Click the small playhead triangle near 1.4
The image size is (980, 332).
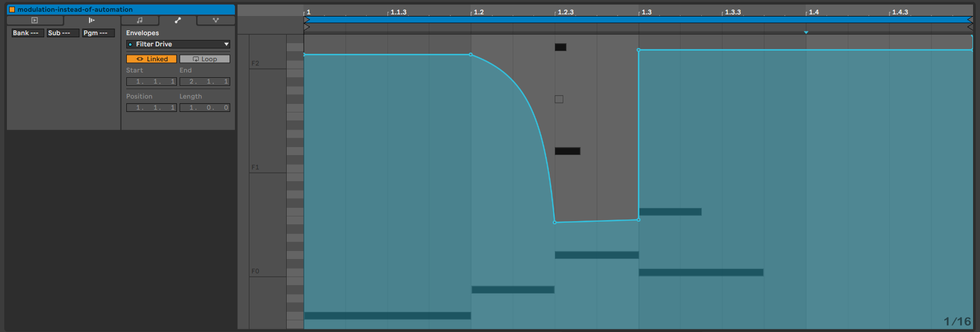click(806, 33)
